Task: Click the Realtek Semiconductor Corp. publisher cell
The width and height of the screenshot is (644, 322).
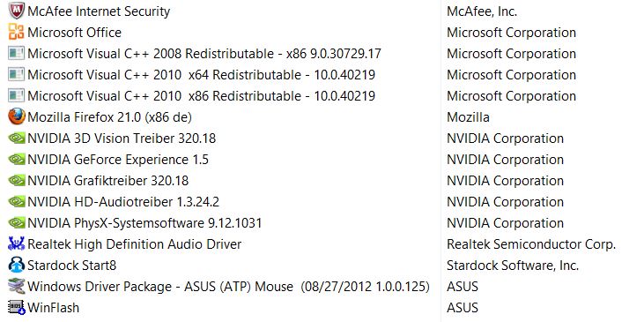Action: click(x=531, y=244)
